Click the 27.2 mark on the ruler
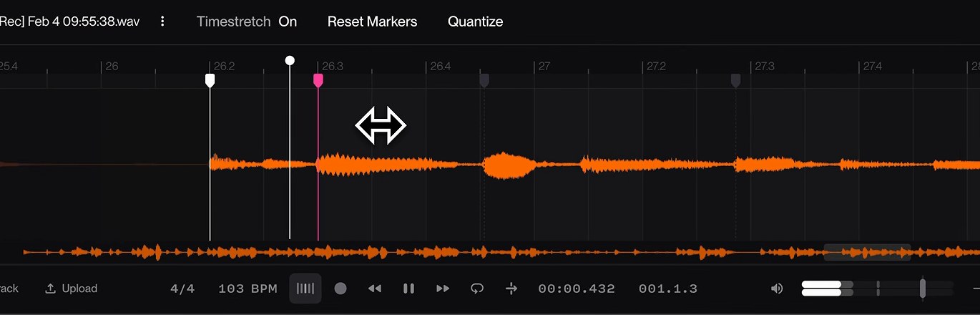Viewport: 980px width, 315px height. pyautogui.click(x=656, y=67)
